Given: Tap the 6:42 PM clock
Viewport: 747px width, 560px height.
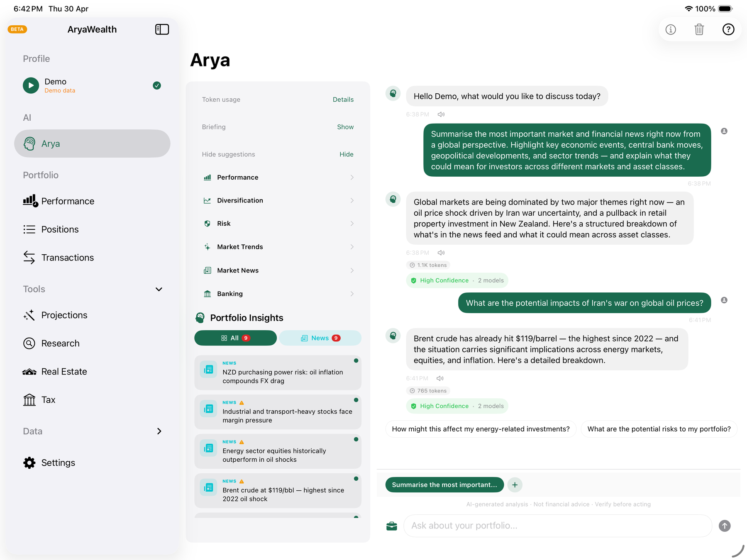Looking at the screenshot, I should click(x=28, y=9).
